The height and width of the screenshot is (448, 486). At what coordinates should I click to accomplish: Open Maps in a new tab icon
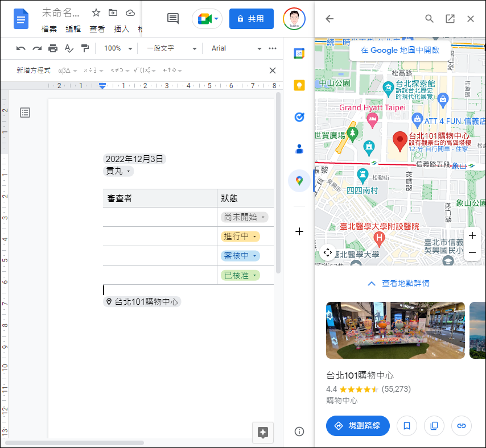coord(450,19)
